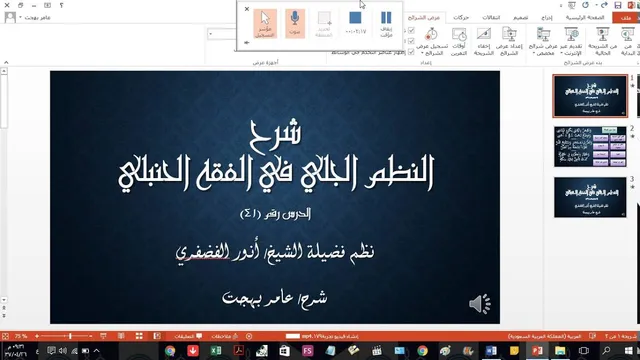Start slide show from current slide

[x=602, y=42]
